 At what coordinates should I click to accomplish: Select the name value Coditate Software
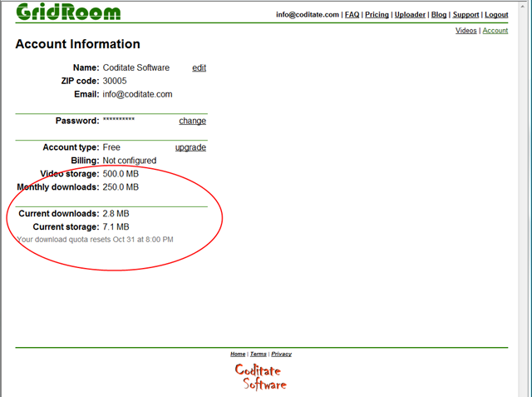[136, 67]
